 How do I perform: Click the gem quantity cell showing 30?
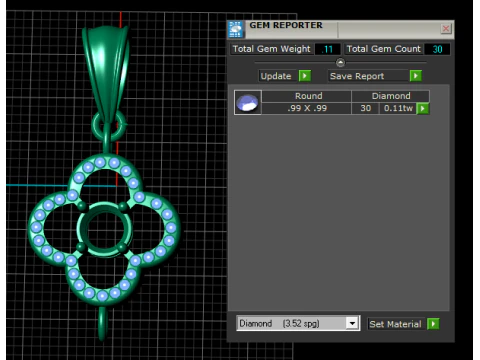[365, 108]
